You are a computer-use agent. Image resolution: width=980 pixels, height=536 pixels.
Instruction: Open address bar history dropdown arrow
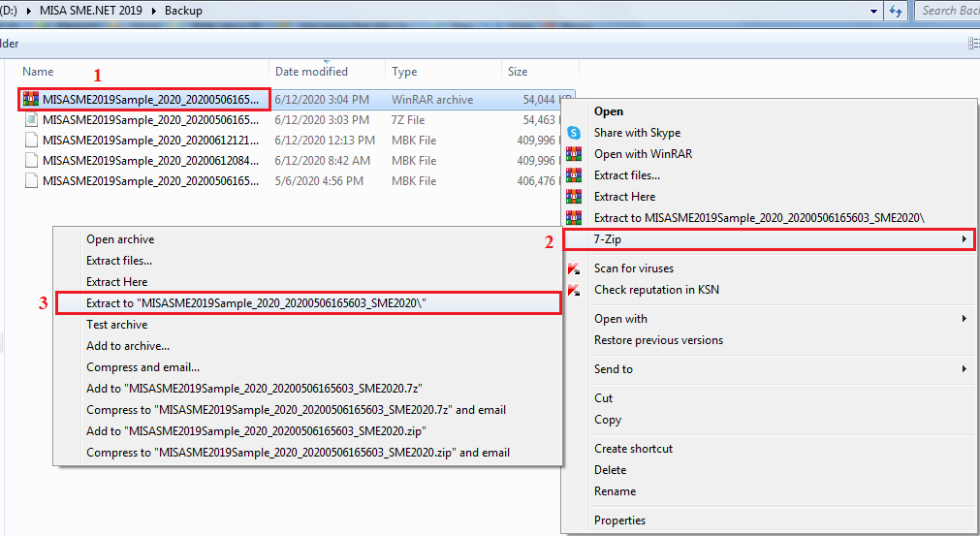click(x=873, y=12)
